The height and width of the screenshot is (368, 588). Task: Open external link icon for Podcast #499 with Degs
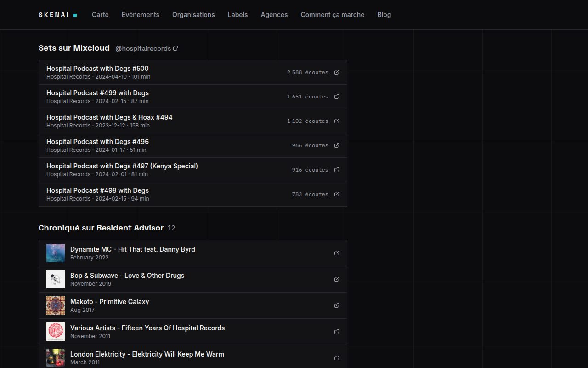pyautogui.click(x=337, y=97)
